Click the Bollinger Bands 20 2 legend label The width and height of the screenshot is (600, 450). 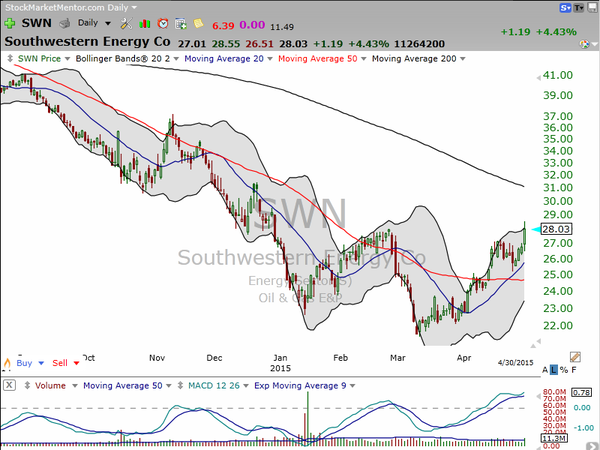pyautogui.click(x=122, y=59)
